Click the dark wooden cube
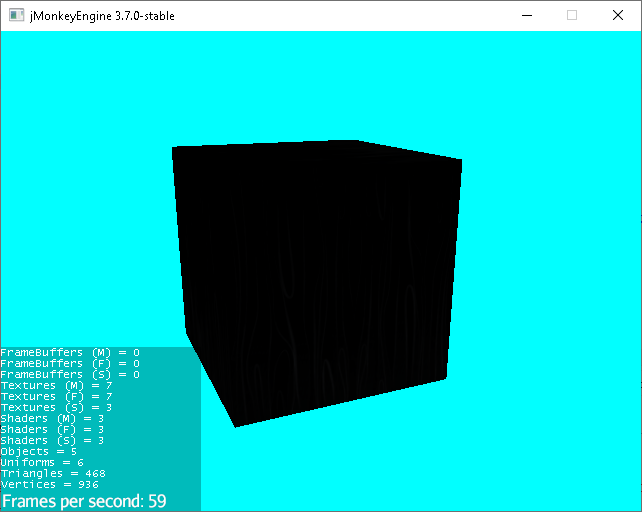 [317, 283]
